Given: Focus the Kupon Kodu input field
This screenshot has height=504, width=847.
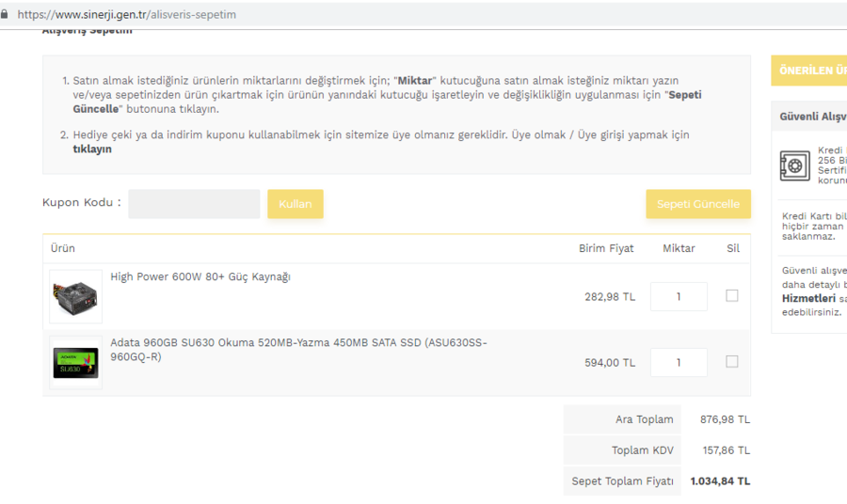Looking at the screenshot, I should coord(194,204).
